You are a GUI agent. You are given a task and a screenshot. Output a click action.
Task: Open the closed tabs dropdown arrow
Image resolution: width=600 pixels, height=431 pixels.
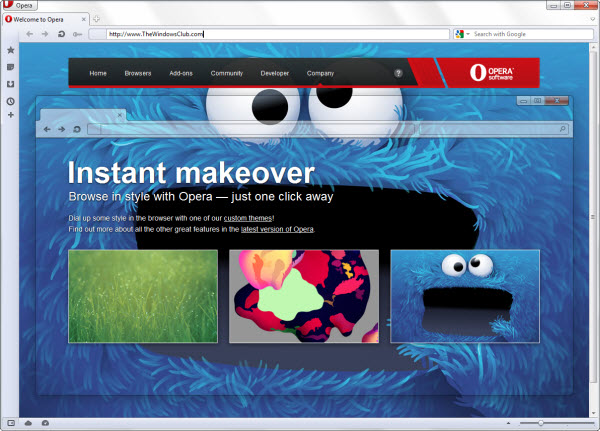(x=593, y=19)
